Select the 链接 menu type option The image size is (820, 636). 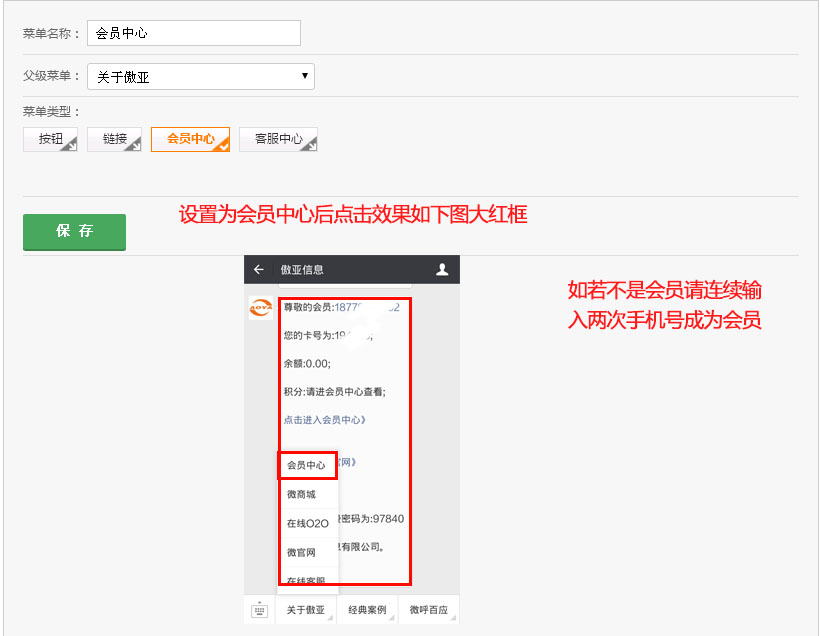point(114,139)
